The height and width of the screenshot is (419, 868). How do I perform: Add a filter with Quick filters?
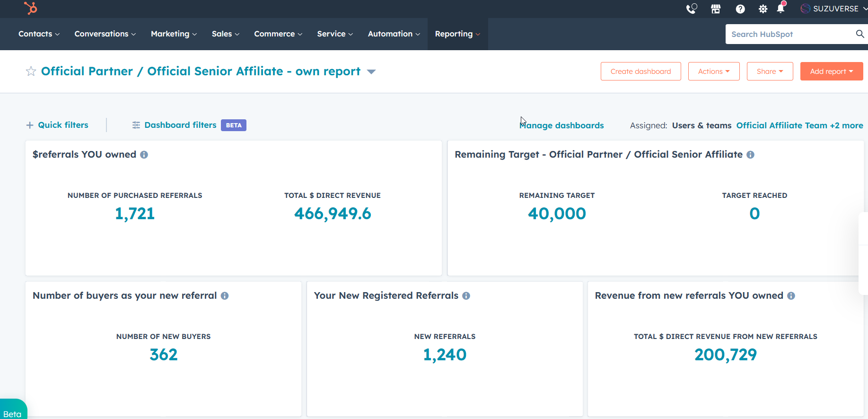tap(57, 125)
